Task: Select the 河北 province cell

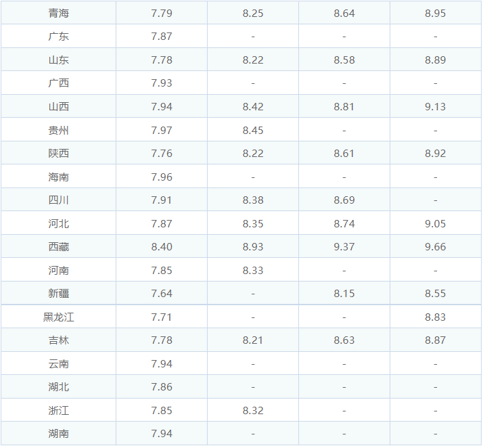Action: click(x=59, y=224)
